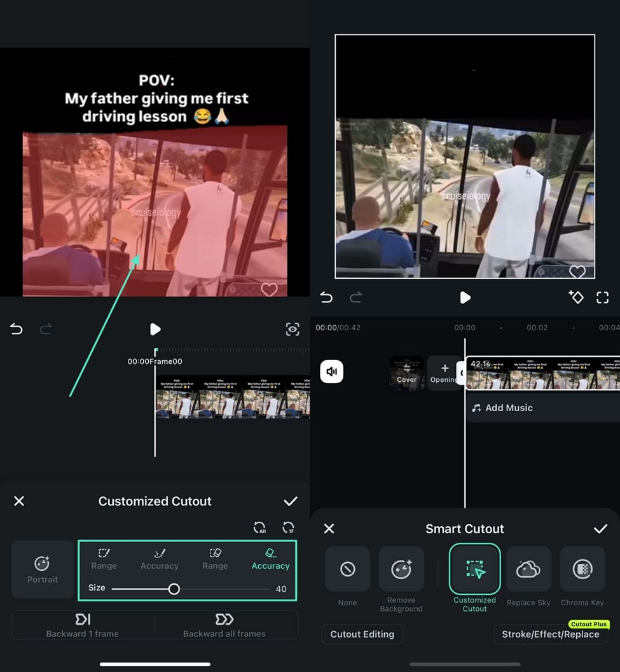Select the Range eraser tool

click(215, 559)
